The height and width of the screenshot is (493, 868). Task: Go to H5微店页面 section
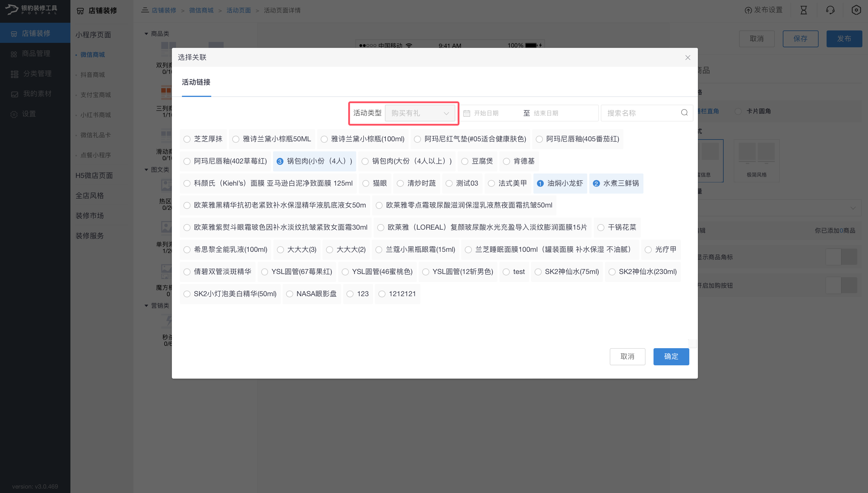[94, 175]
